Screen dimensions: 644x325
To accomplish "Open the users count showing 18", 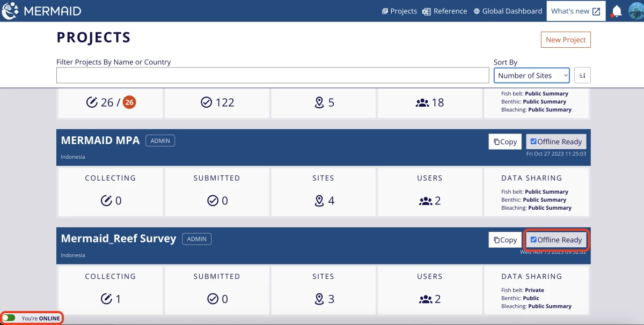I will (429, 102).
